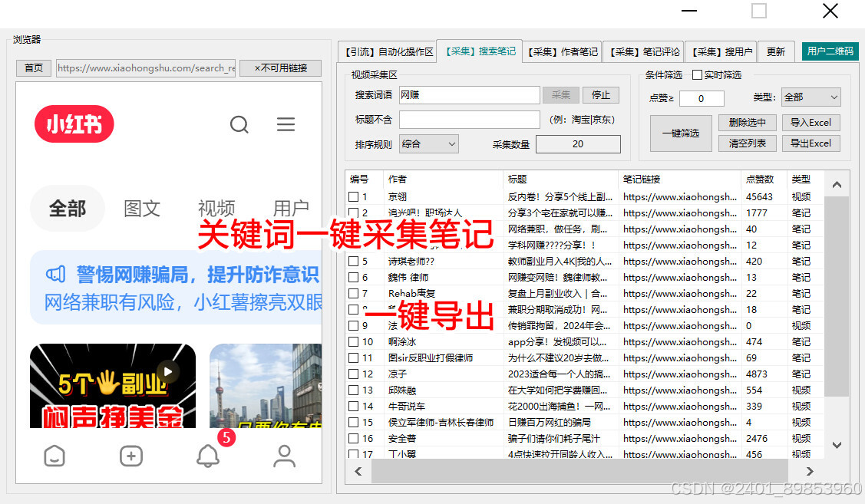Open the hamburger menu icon
865x504 pixels.
[x=286, y=124]
